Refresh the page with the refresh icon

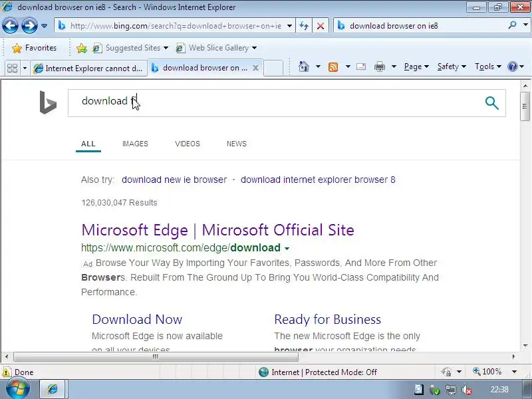click(x=304, y=26)
